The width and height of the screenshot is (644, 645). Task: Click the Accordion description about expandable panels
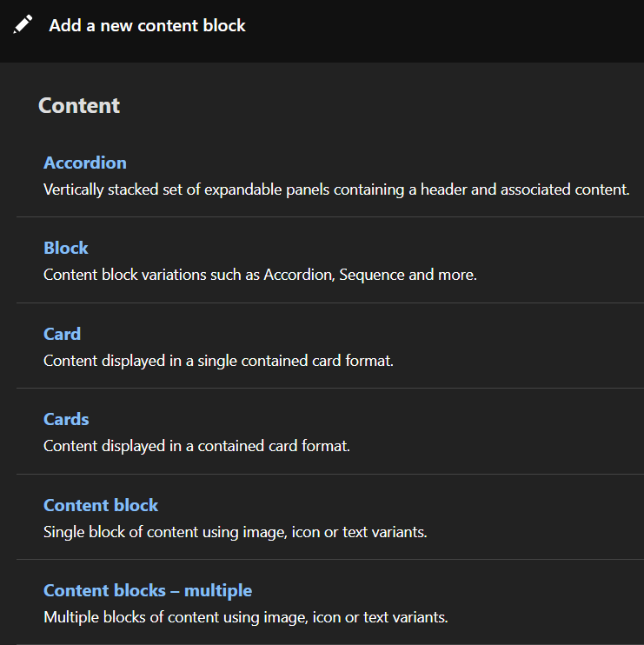[x=336, y=190]
